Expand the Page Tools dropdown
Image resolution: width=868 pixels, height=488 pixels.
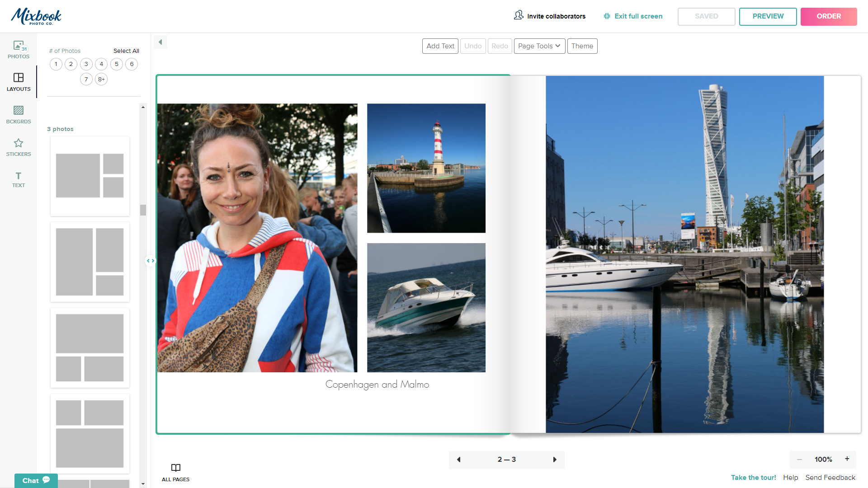pyautogui.click(x=539, y=46)
